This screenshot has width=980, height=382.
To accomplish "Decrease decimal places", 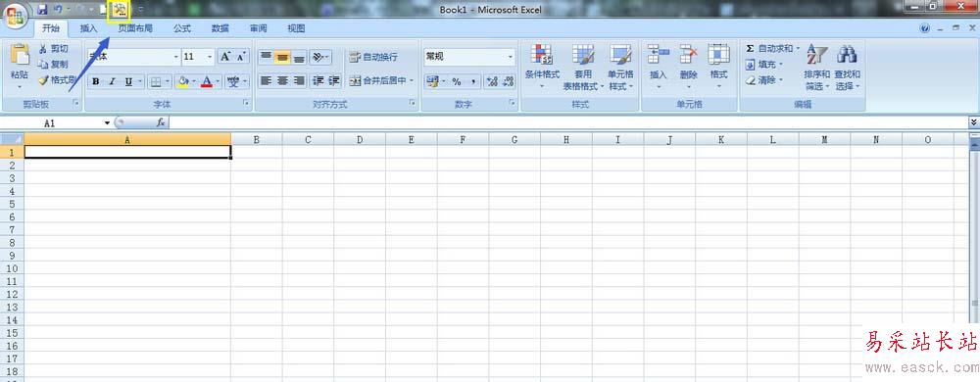I will tap(508, 81).
